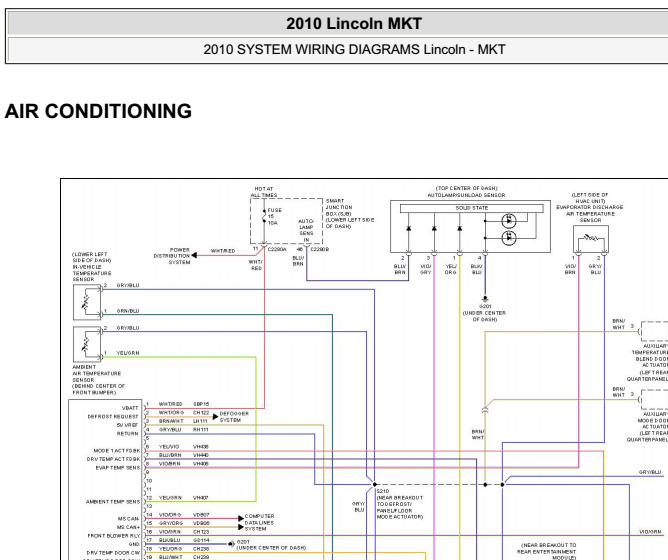Screen dimensions: 668x560
Task: Click circuit code CH123
Action: pyautogui.click(x=201, y=532)
